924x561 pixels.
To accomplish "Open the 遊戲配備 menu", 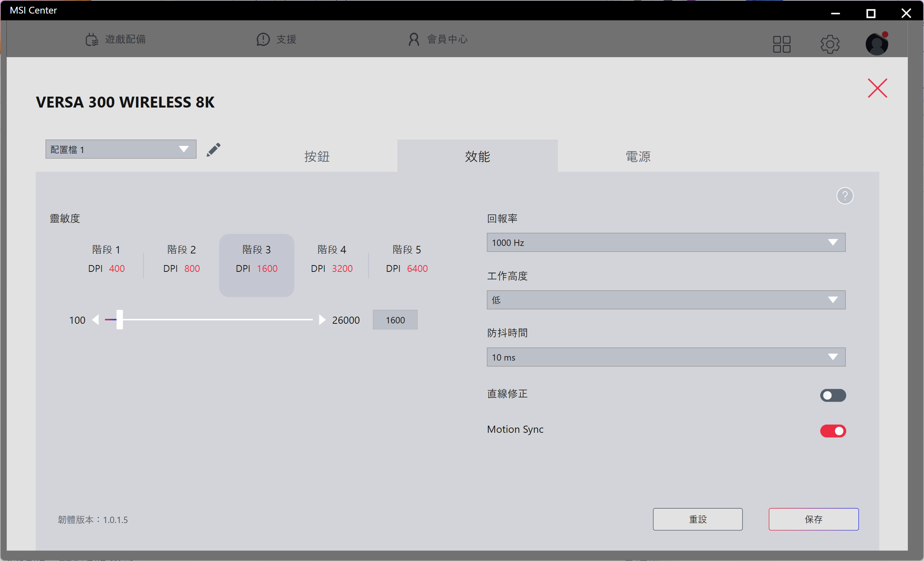I will point(125,39).
